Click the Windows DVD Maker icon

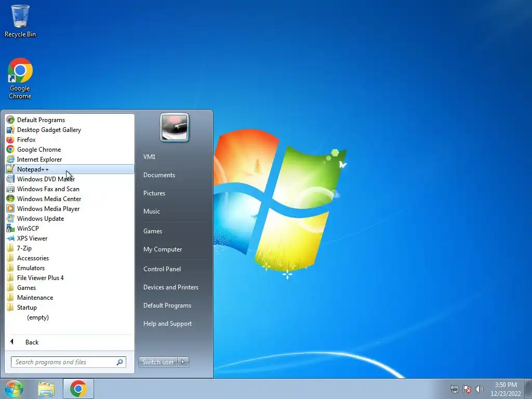10,179
